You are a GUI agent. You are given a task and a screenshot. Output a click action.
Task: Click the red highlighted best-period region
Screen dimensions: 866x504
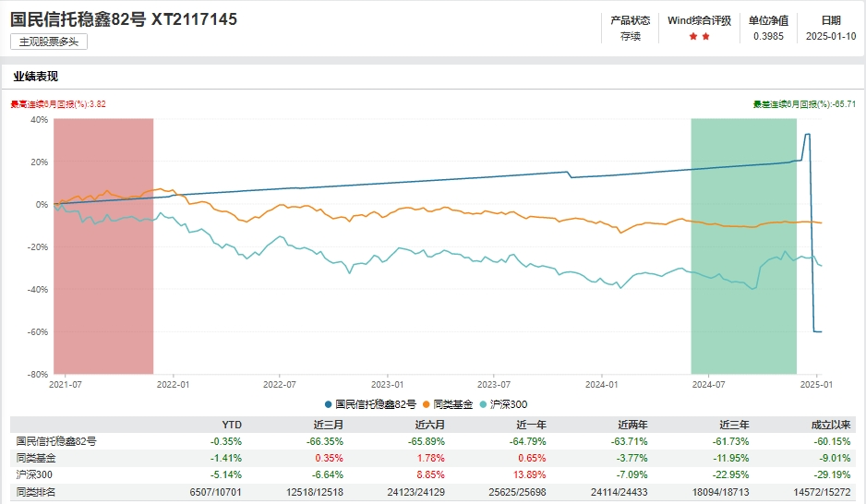coord(103,246)
